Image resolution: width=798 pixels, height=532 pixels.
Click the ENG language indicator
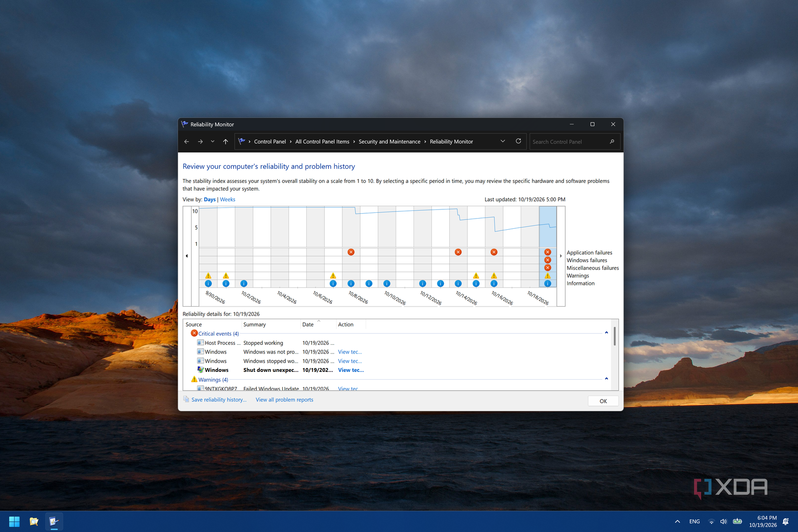pos(695,521)
